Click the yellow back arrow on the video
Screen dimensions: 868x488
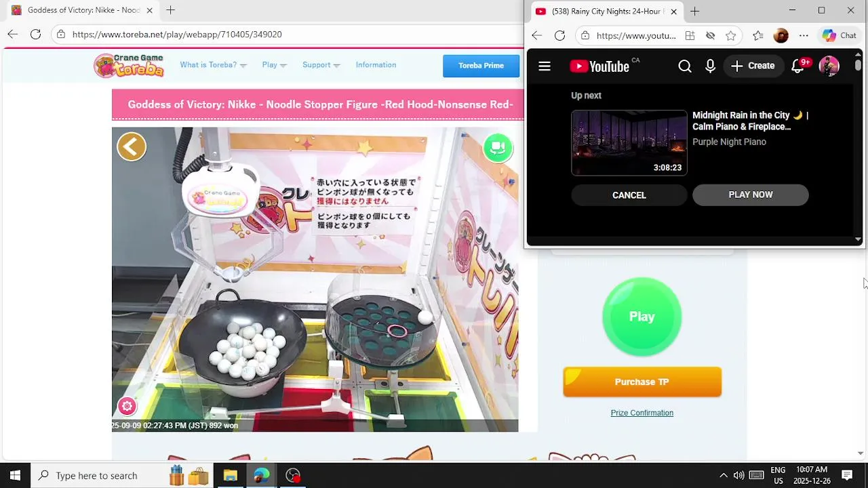click(x=132, y=146)
